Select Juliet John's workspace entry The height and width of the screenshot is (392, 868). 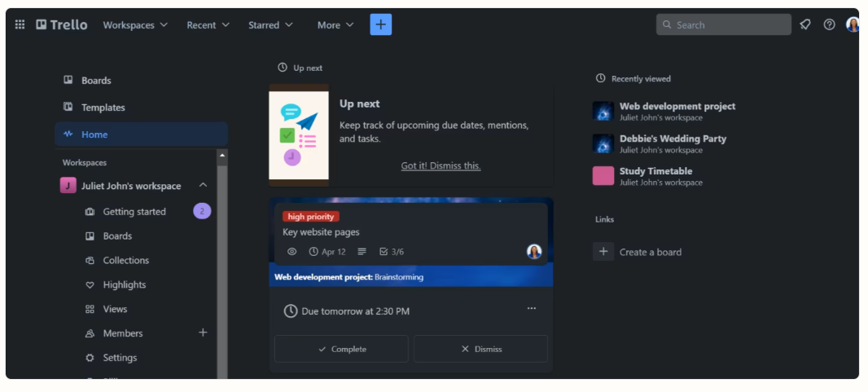[131, 186]
